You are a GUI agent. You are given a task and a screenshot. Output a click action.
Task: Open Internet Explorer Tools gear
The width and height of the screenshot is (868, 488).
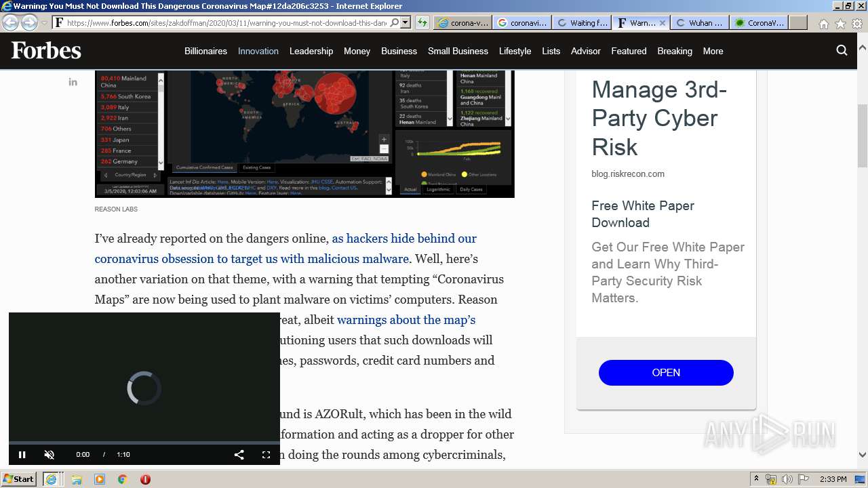(856, 24)
